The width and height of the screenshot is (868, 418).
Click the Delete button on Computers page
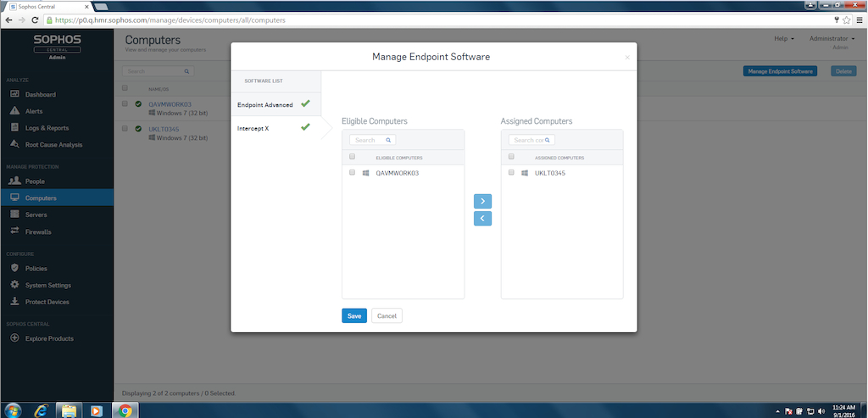point(843,71)
